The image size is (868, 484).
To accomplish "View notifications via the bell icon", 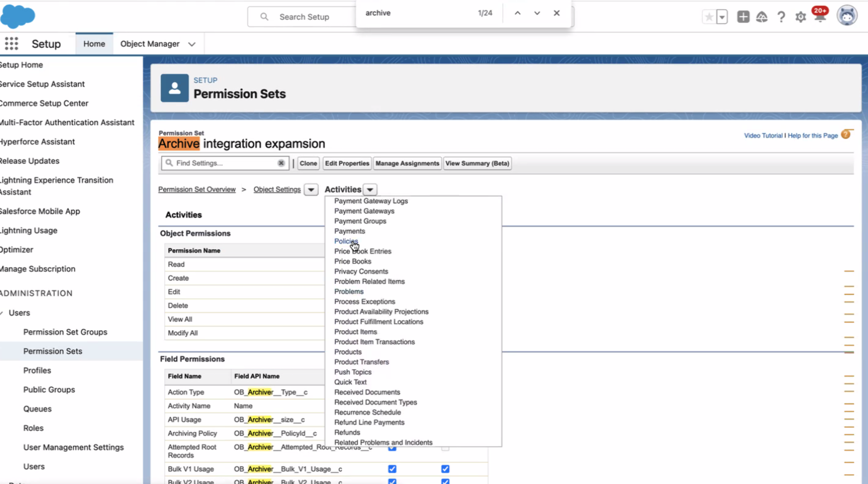I will (x=820, y=16).
